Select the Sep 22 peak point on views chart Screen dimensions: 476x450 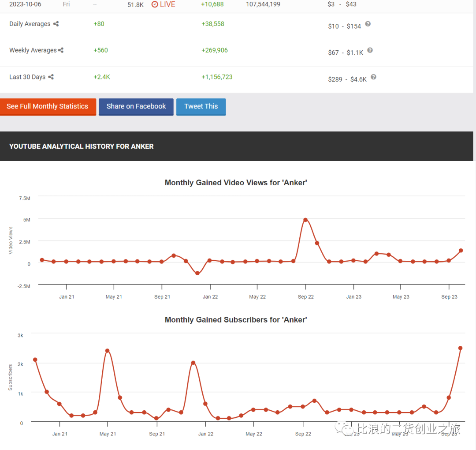[305, 220]
